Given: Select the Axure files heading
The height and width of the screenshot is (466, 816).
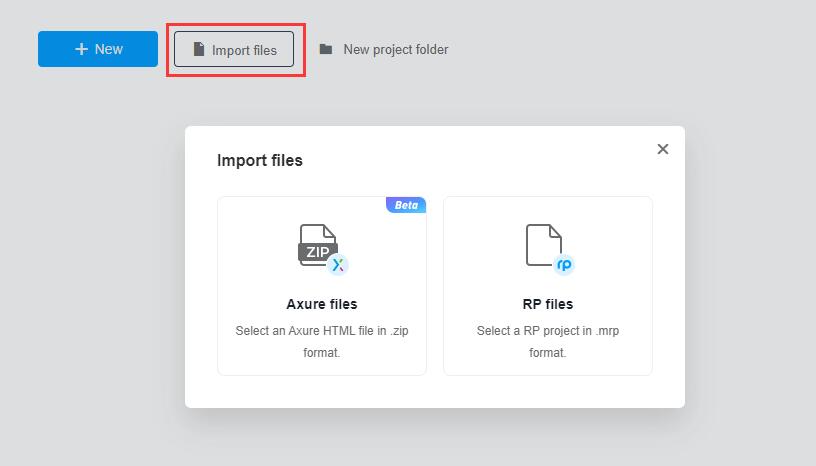Looking at the screenshot, I should [x=321, y=304].
